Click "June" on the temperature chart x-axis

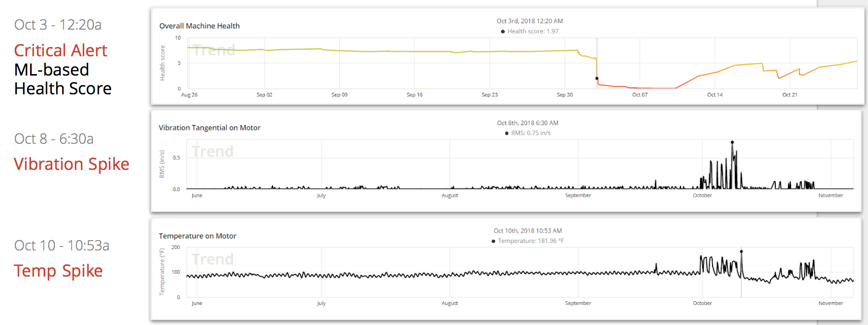(x=197, y=303)
